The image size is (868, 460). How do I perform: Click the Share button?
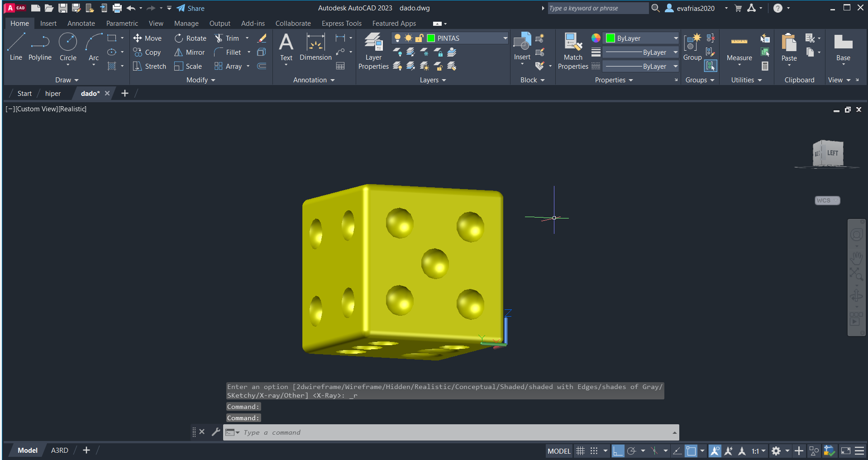coord(191,8)
